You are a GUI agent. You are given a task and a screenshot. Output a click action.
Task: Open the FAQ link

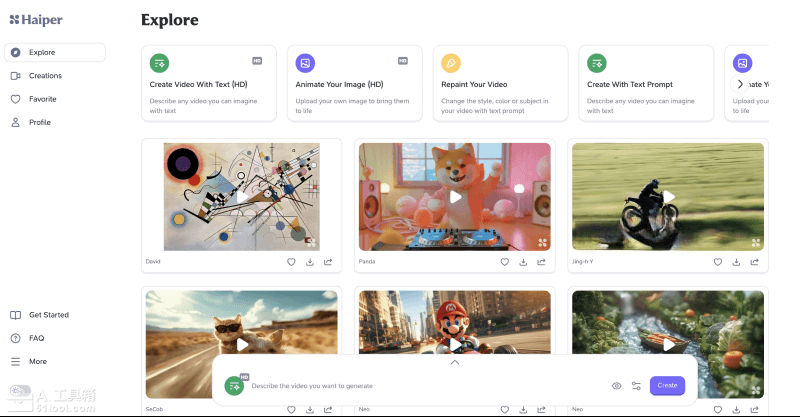click(36, 338)
